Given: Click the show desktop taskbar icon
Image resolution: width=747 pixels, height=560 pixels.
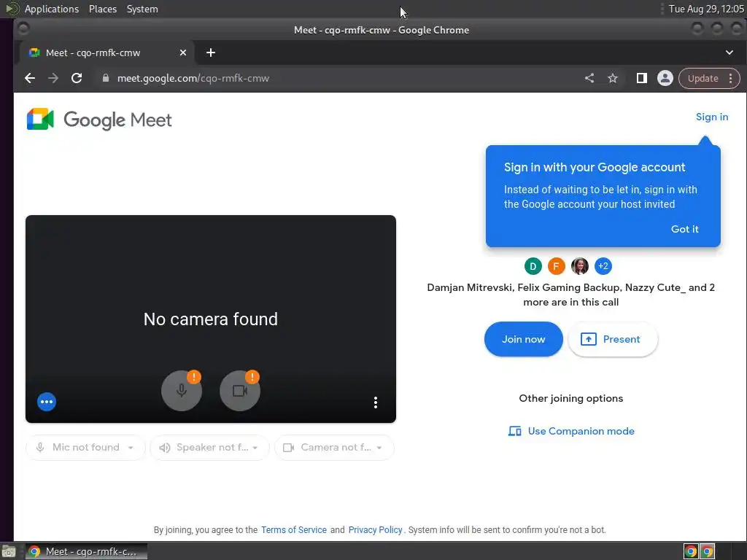Looking at the screenshot, I should [9, 551].
